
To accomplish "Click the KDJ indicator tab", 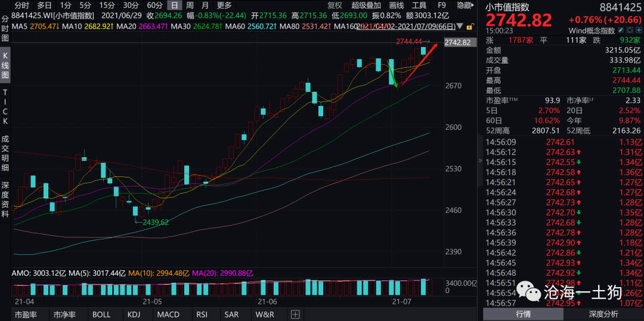I will (134, 314).
